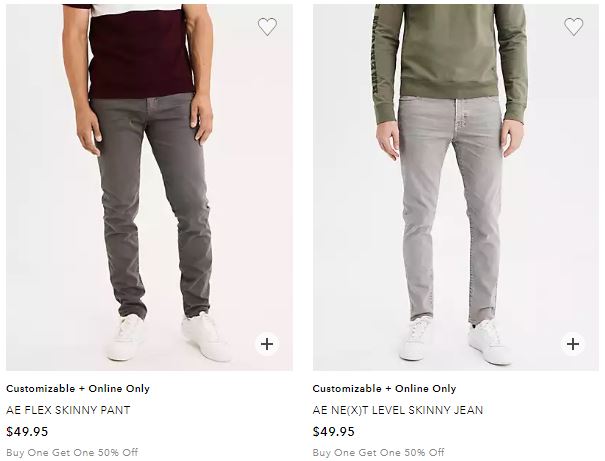Click the $49.95 price under Ne(x)t Level Jean

pos(333,431)
